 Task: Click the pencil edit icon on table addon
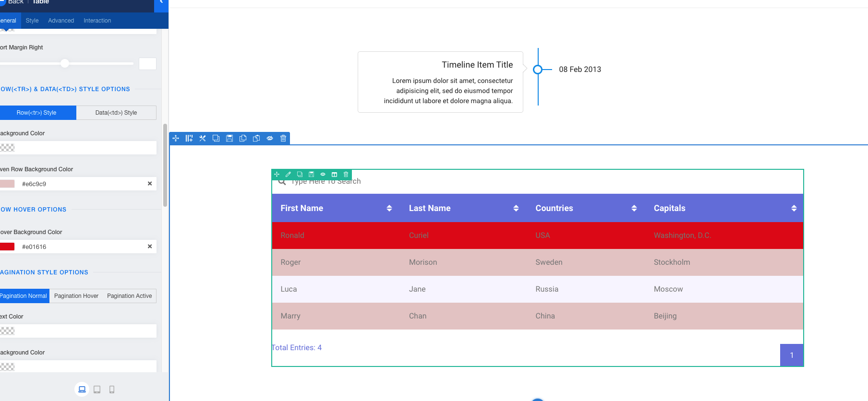(288, 175)
